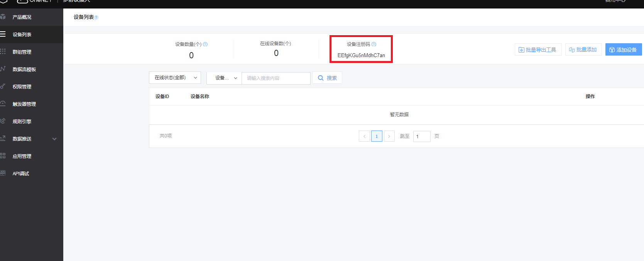Viewport: 644px width, 261px height.
Task: Click help icon next to 设备注册码
Action: tap(374, 44)
